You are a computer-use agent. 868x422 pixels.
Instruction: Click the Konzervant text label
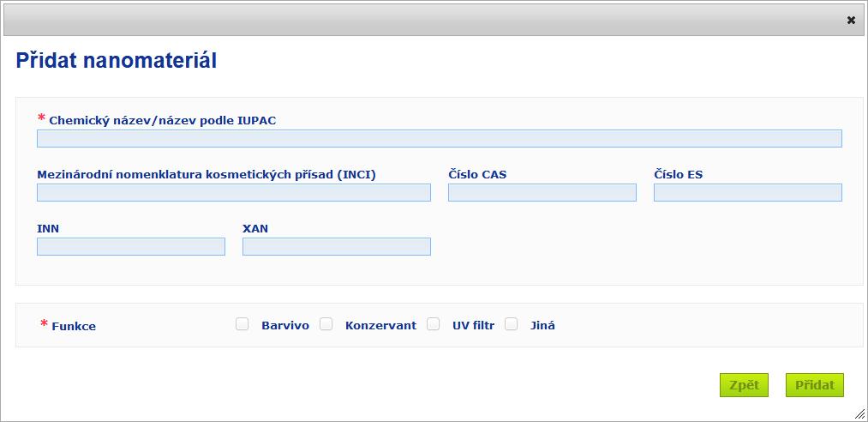[380, 326]
